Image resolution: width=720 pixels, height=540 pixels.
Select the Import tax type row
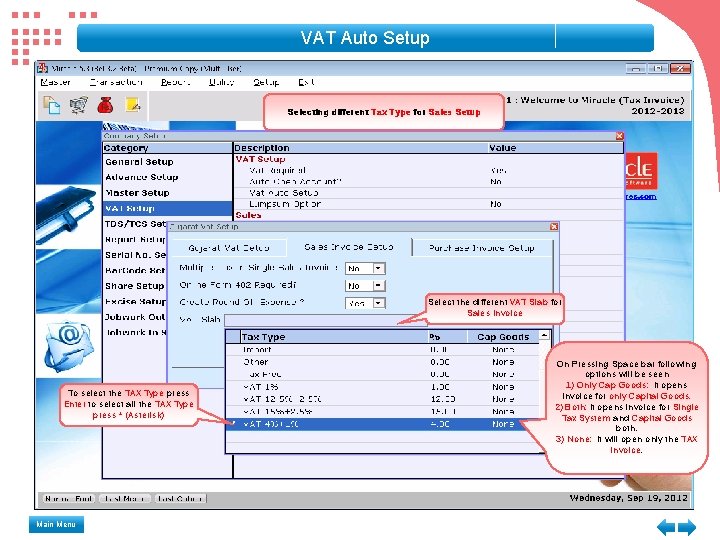point(382,349)
